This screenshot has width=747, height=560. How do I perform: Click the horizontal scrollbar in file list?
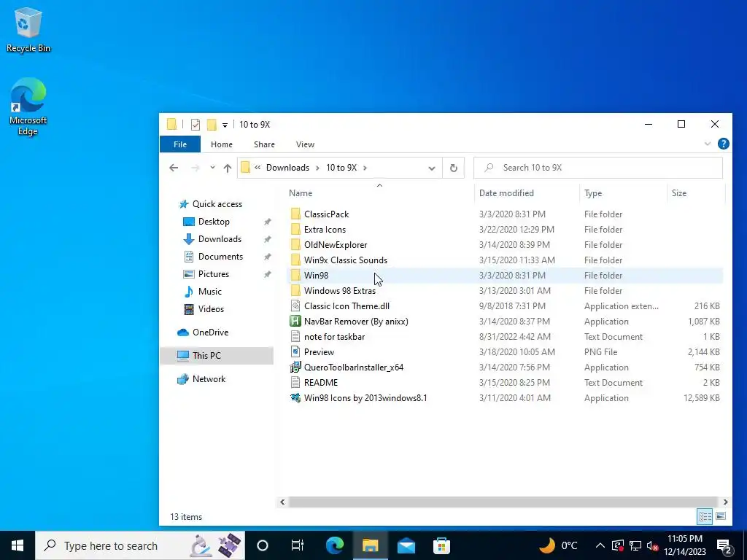pos(503,502)
